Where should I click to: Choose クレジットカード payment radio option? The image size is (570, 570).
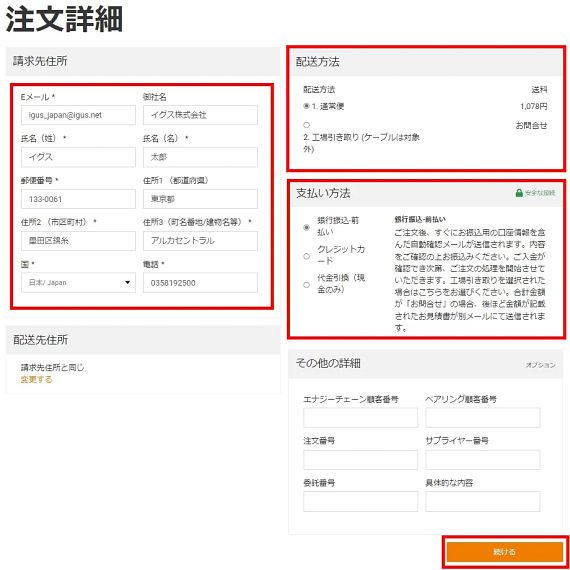pyautogui.click(x=306, y=256)
